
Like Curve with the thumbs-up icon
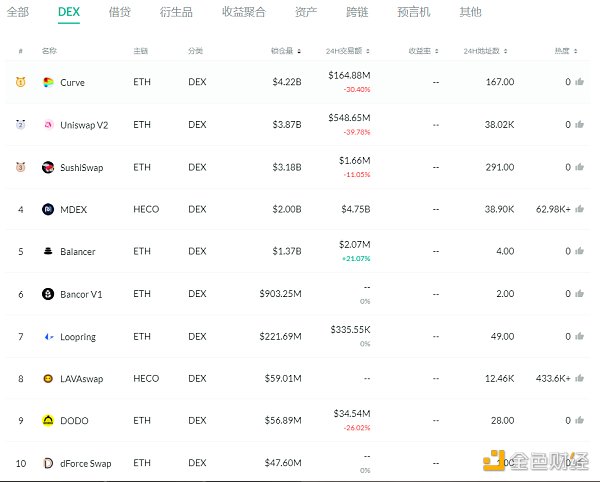(x=579, y=82)
